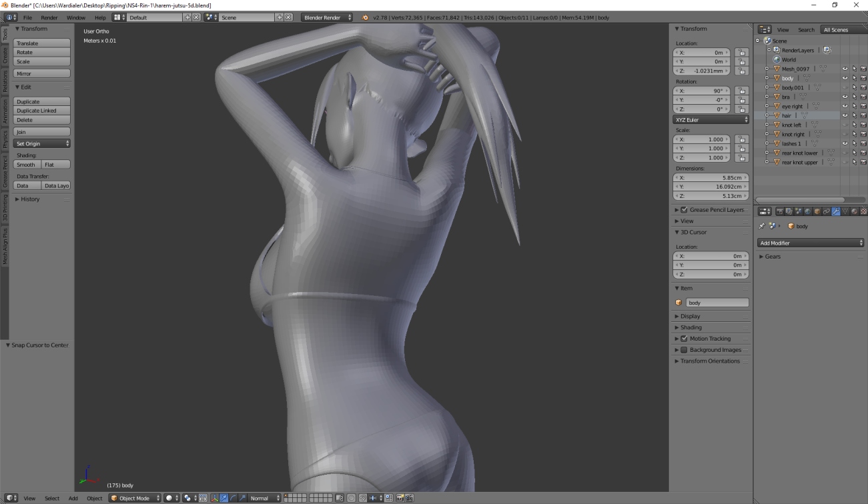Click the Join button

pos(41,132)
